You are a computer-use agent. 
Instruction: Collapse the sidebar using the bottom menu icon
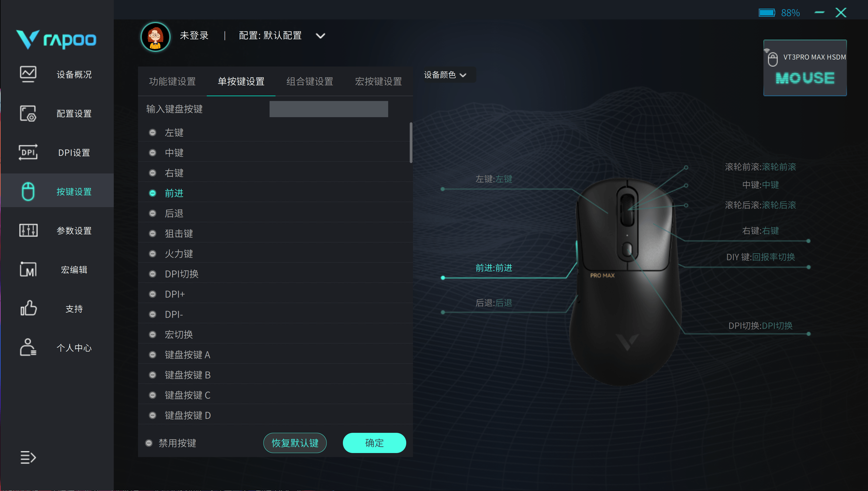point(28,458)
